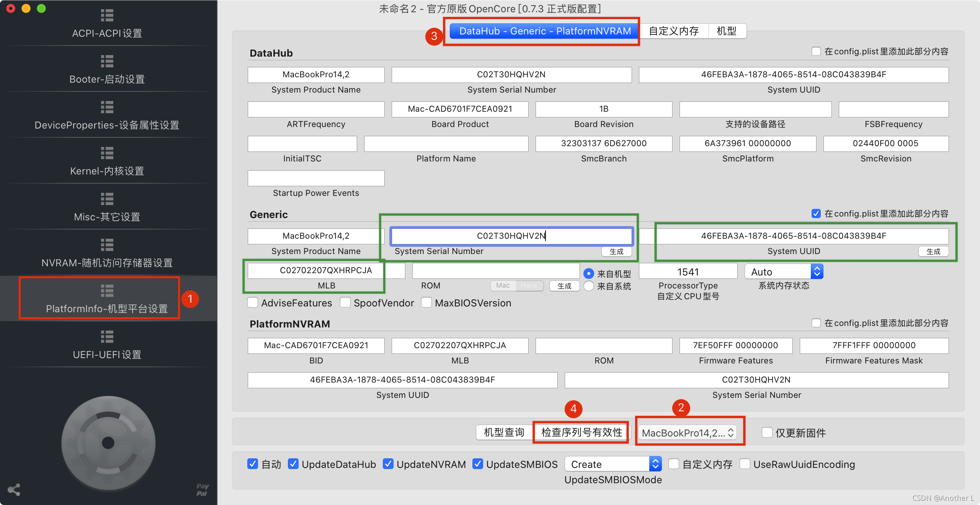Select Hack segment of ROM toggle
This screenshot has width=980, height=505.
529,285
